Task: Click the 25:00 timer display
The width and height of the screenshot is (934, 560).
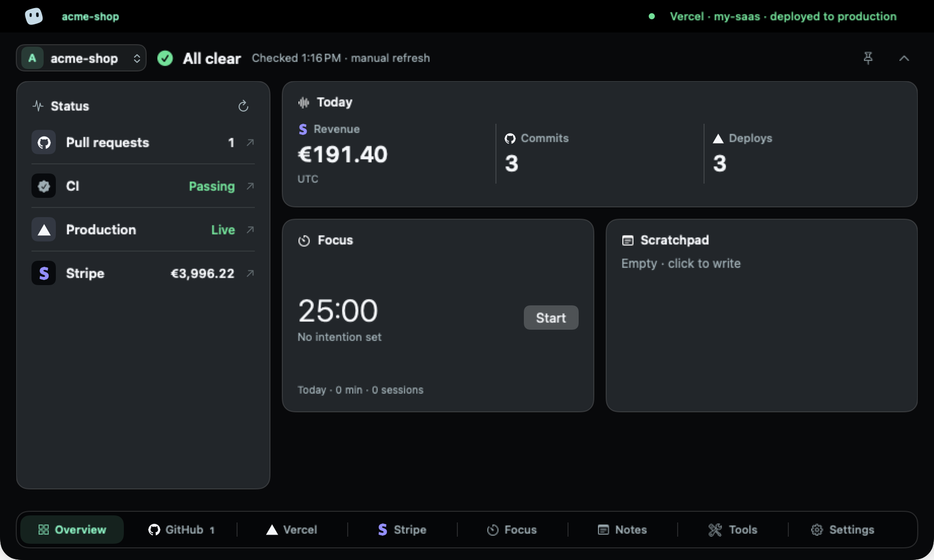Action: pyautogui.click(x=338, y=310)
